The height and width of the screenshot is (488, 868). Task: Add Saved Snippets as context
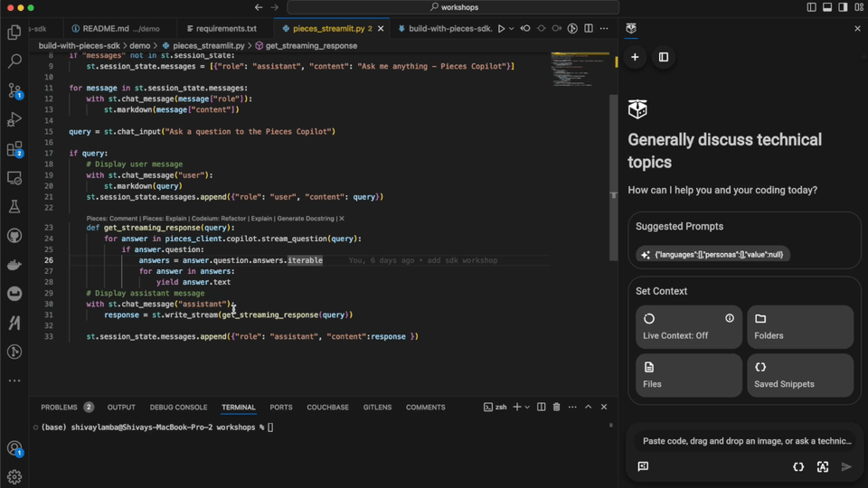[800, 375]
